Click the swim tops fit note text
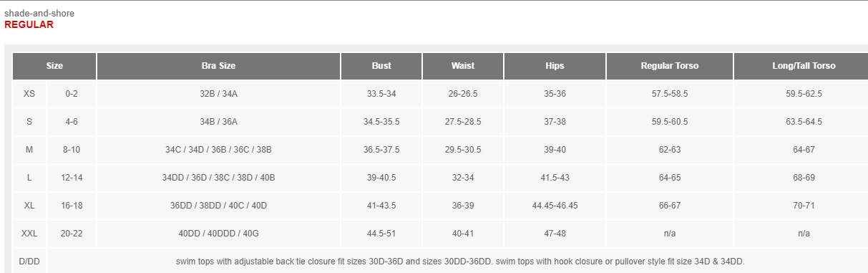 [460, 262]
